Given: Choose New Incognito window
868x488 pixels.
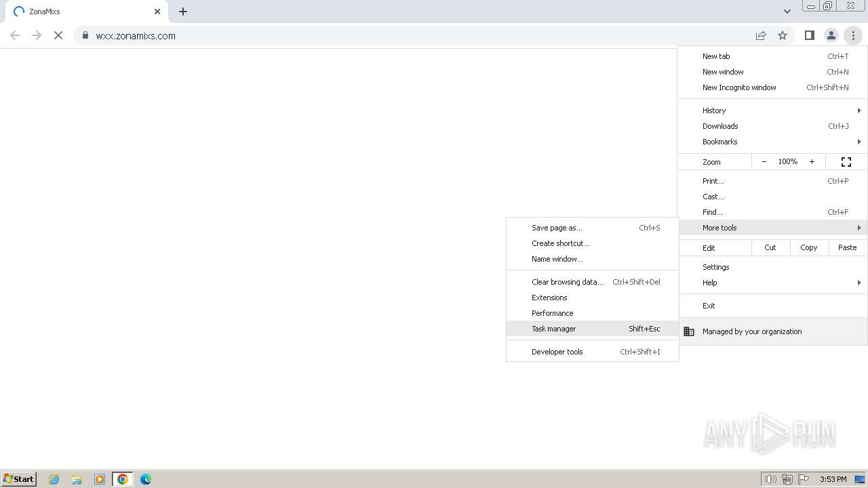Looking at the screenshot, I should [772, 87].
